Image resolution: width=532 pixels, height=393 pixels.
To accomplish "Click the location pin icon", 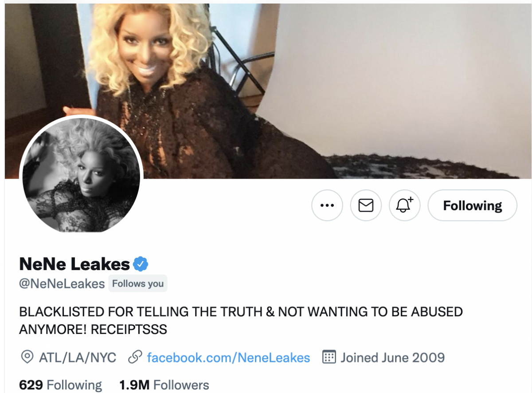I will [27, 357].
